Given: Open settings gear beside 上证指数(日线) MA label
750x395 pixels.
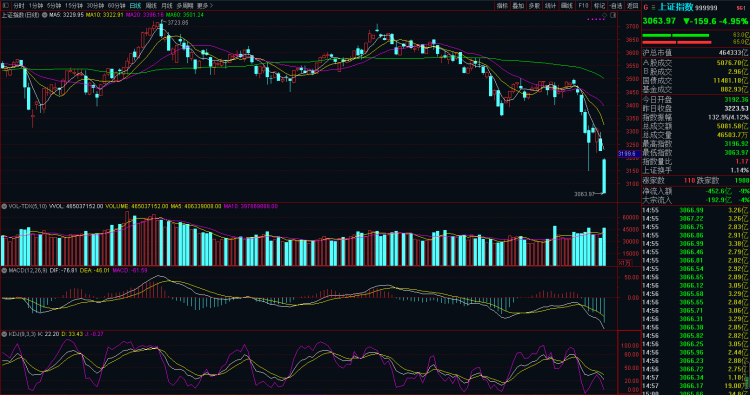Looking at the screenshot, I should pyautogui.click(x=44, y=15).
